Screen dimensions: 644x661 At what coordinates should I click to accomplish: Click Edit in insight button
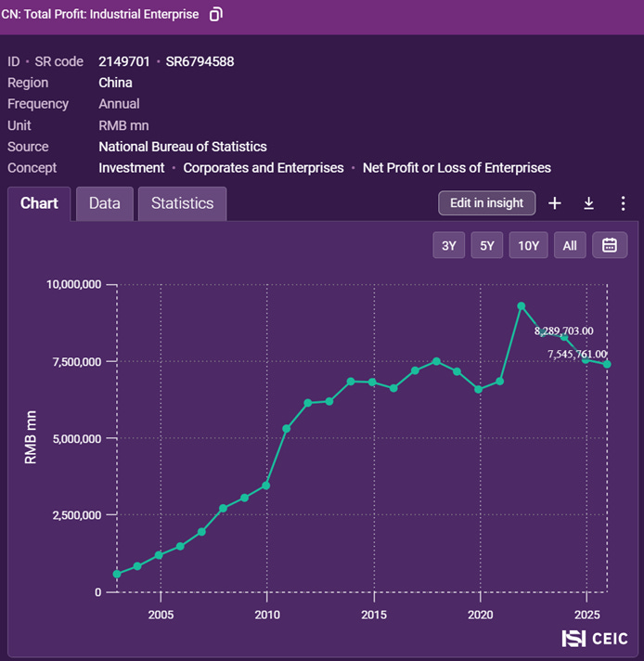(487, 202)
